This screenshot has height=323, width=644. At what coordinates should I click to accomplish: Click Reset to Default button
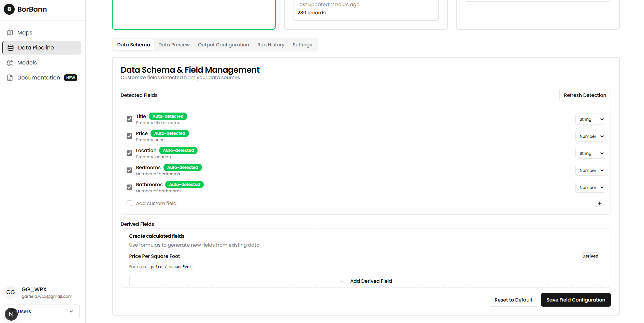513,300
